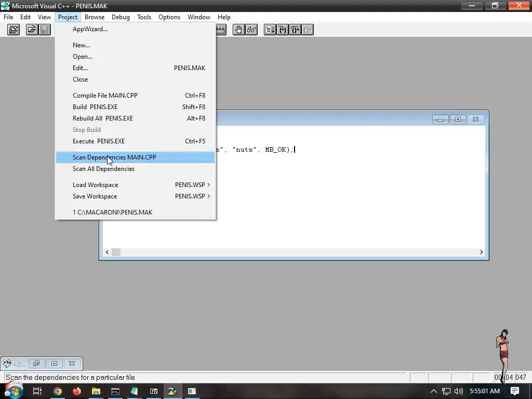Click the editor's horizontal scrollbar right arrow
This screenshot has width=532, height=399.
[481, 252]
